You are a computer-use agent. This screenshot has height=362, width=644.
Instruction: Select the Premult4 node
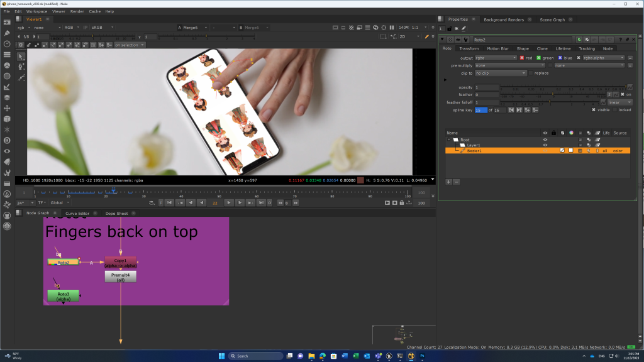(x=120, y=277)
